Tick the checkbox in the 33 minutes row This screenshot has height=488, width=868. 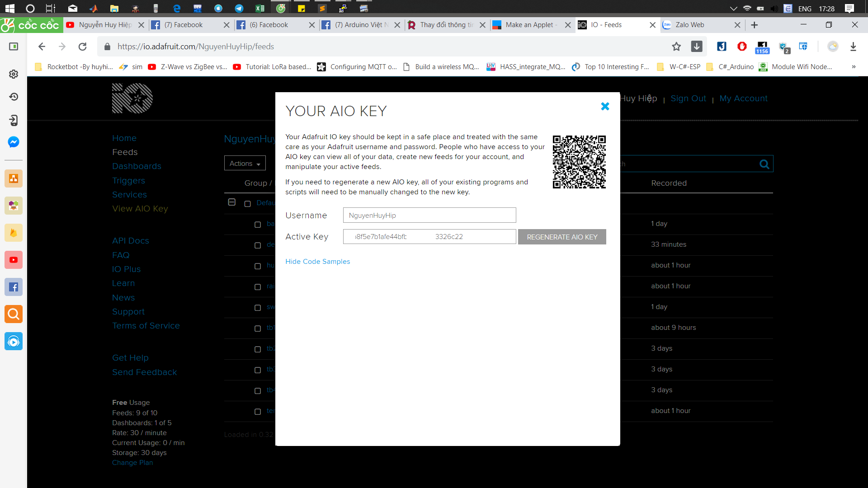258,245
